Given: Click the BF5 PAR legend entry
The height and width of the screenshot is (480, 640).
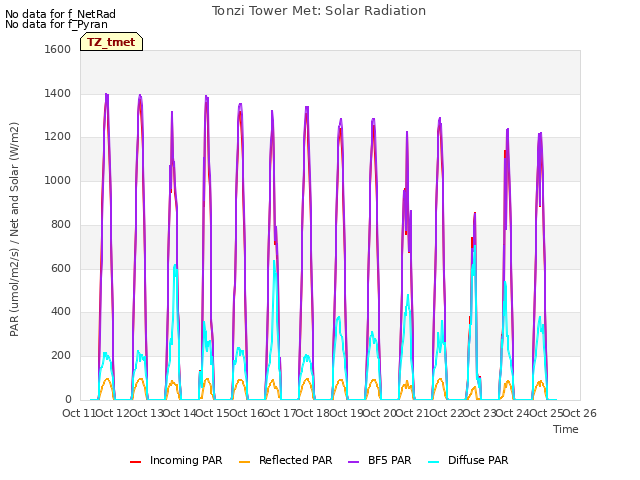Looking at the screenshot, I should click(380, 460).
